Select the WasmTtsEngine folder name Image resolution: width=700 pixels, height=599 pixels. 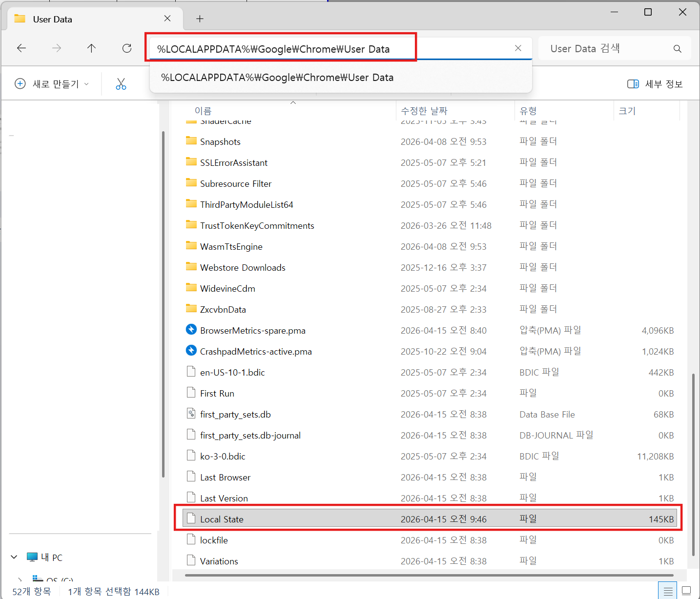231,246
